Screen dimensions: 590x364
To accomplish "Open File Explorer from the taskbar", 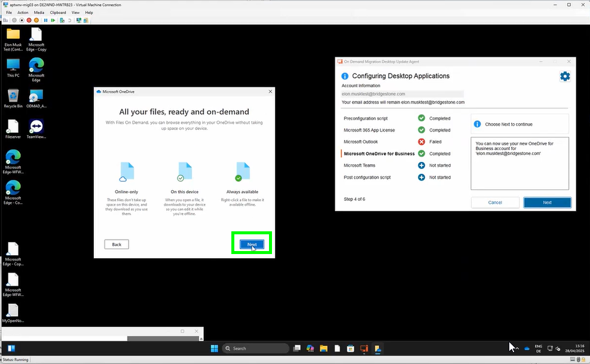I will [323, 348].
